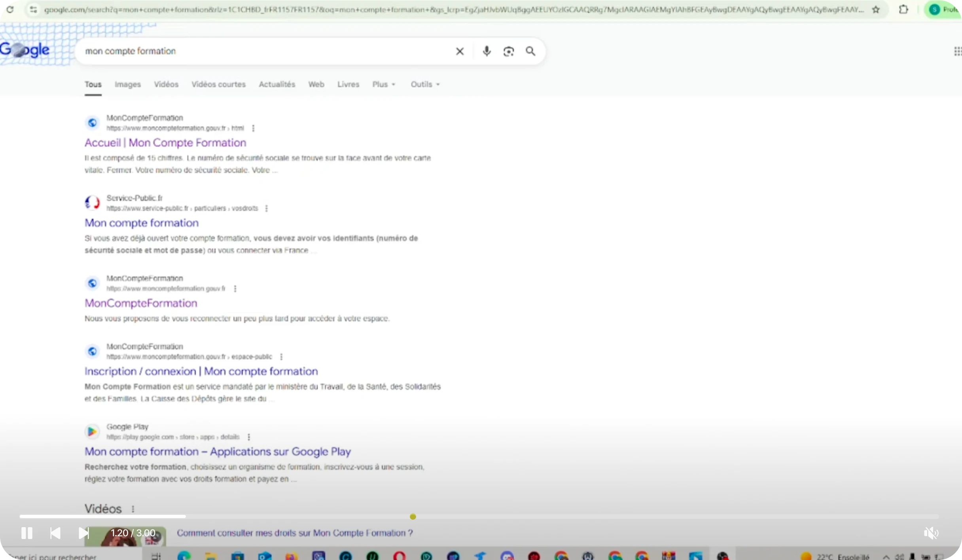The width and height of the screenshot is (962, 560).
Task: Click snippet 'Nous vous proposons de vous reconnecter'
Action: (x=237, y=319)
